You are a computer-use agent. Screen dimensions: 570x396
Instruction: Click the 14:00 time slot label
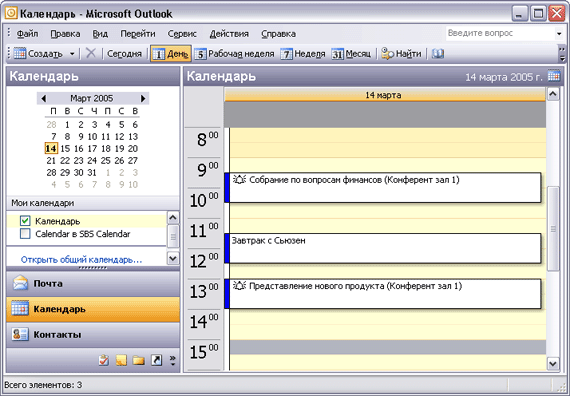[x=204, y=322]
